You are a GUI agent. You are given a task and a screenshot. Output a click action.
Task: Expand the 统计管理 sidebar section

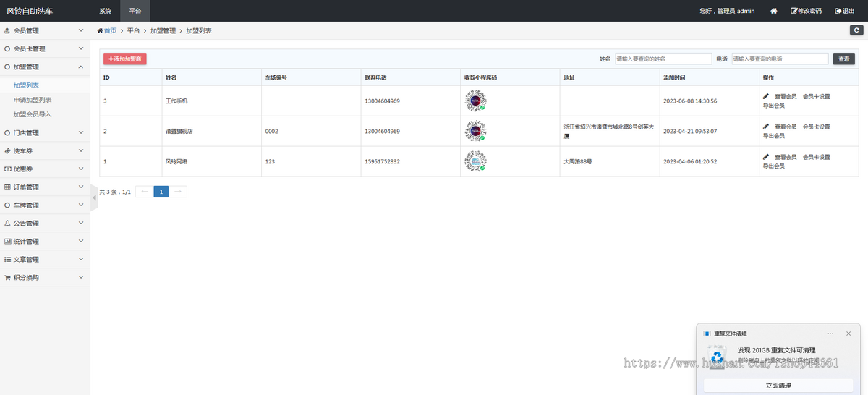tap(45, 242)
